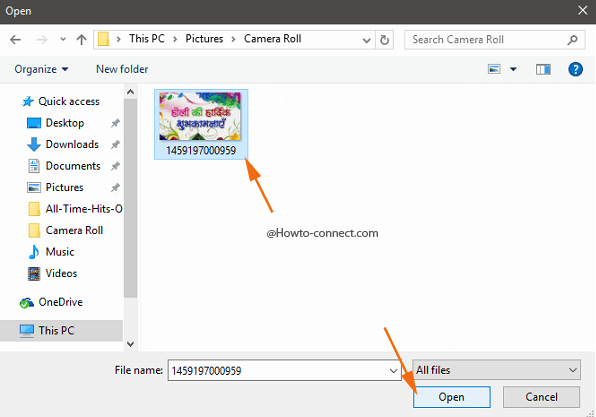The image size is (596, 417).
Task: Click the pin icon next to Documents
Action: (x=115, y=166)
